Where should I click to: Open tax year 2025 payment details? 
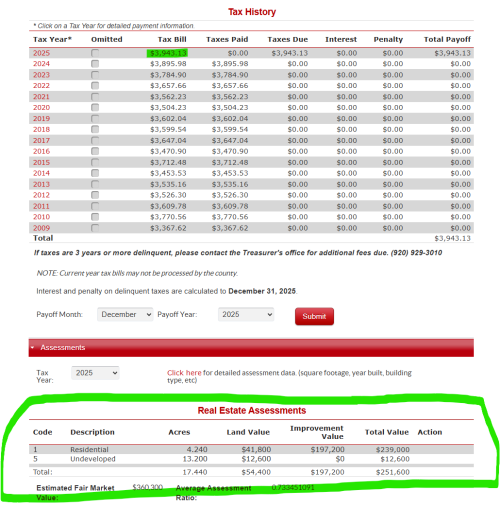click(x=41, y=53)
